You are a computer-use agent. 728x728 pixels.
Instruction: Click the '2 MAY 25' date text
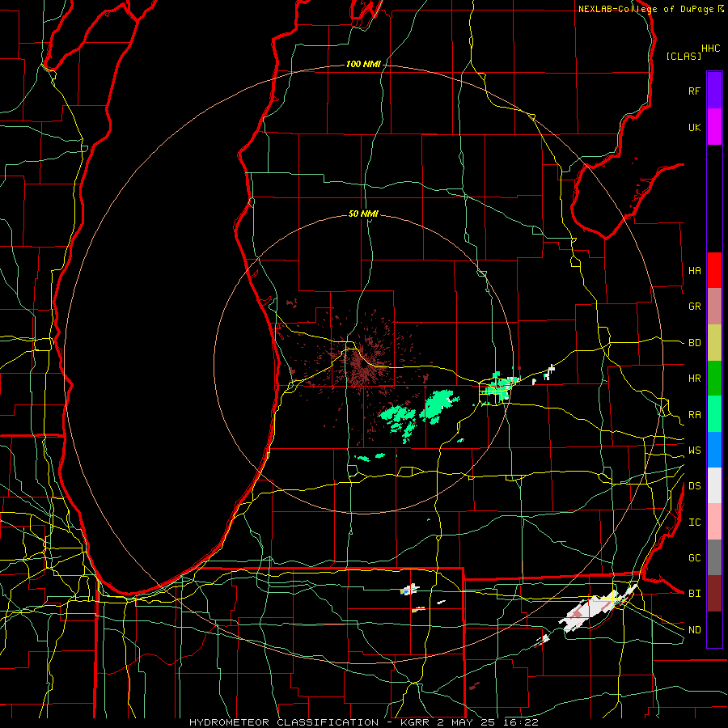[467, 722]
